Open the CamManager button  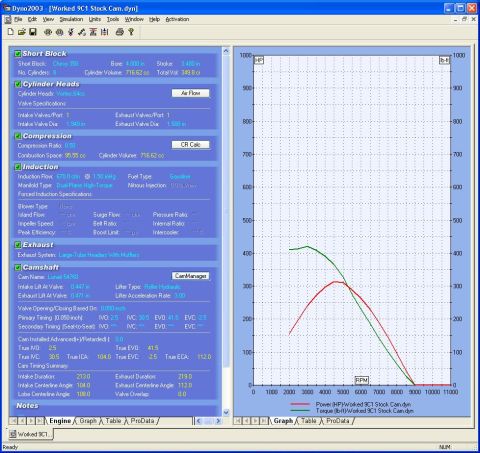point(191,276)
